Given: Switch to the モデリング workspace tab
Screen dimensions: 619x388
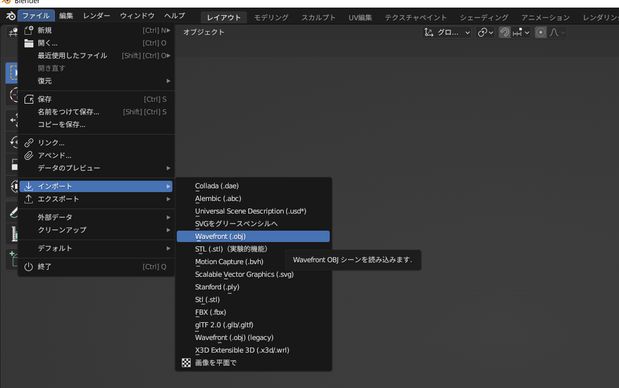Looking at the screenshot, I should [x=271, y=18].
